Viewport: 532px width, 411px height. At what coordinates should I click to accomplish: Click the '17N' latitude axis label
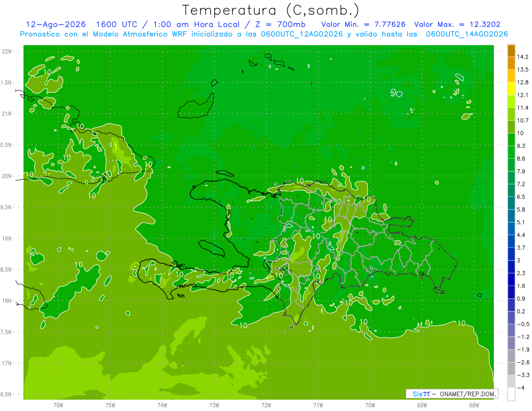pos(7,363)
